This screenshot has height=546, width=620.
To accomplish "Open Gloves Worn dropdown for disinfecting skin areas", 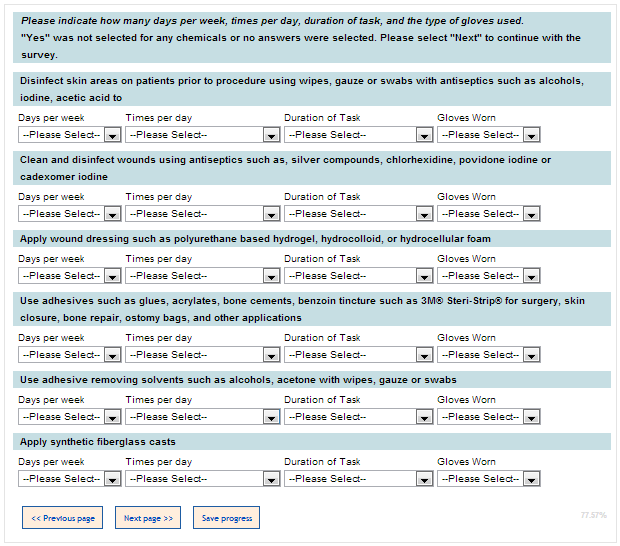I will pyautogui.click(x=488, y=135).
